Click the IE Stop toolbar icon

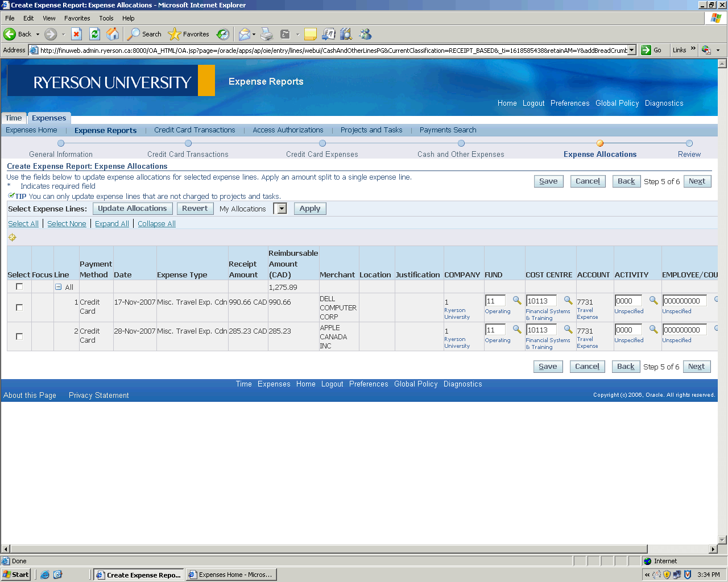77,34
